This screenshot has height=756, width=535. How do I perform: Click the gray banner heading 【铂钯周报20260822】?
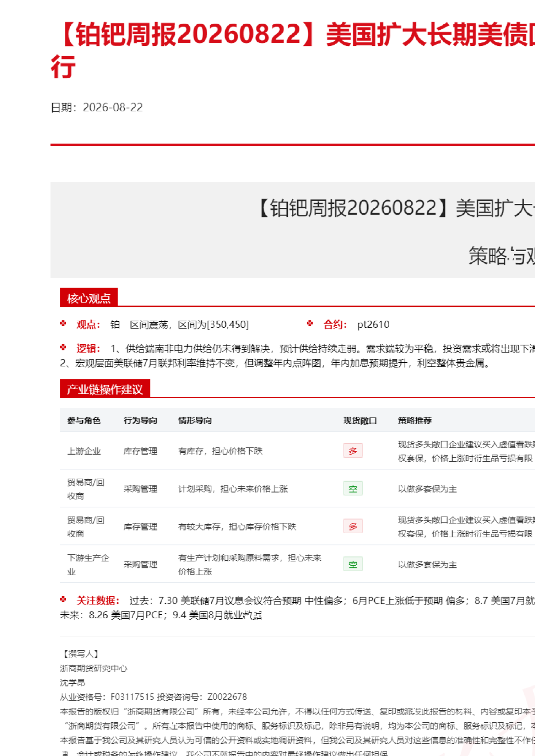tap(395, 208)
